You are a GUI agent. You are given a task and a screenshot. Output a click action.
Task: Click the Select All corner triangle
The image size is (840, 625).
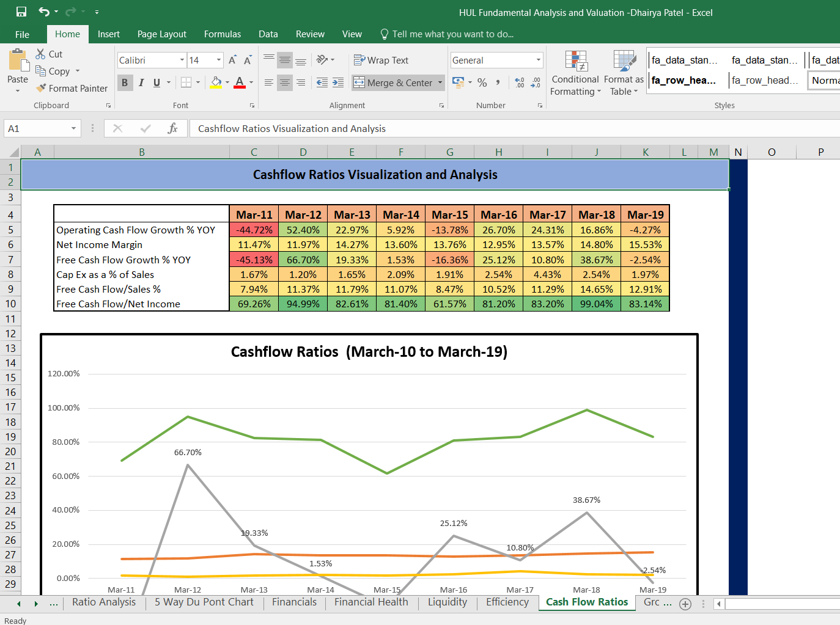(x=13, y=152)
